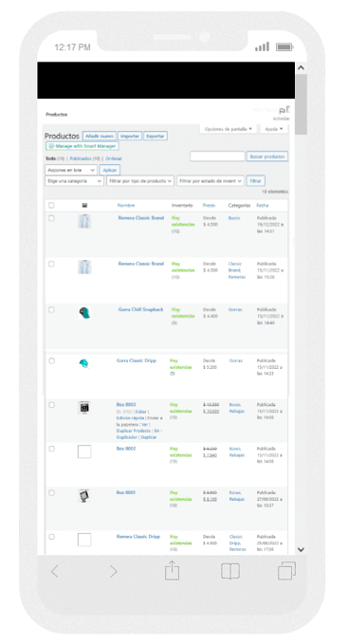The width and height of the screenshot is (348, 644).
Task: Click into the product search field
Action: (x=217, y=156)
